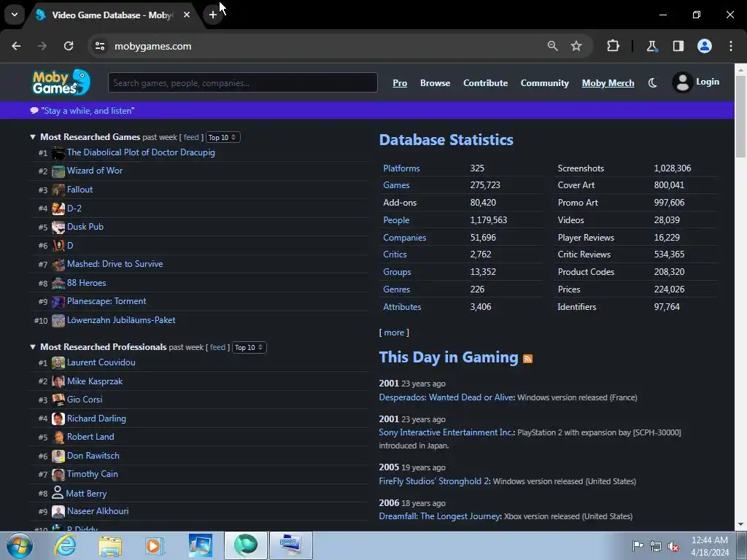The image size is (747, 560).
Task: Click the site information icon in address bar
Action: 100,46
